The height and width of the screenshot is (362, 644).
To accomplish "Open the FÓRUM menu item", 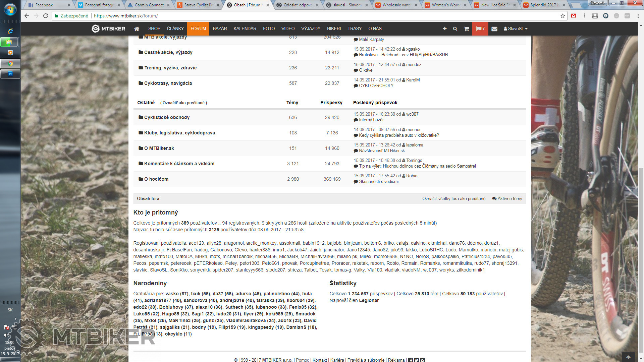I will [x=198, y=29].
